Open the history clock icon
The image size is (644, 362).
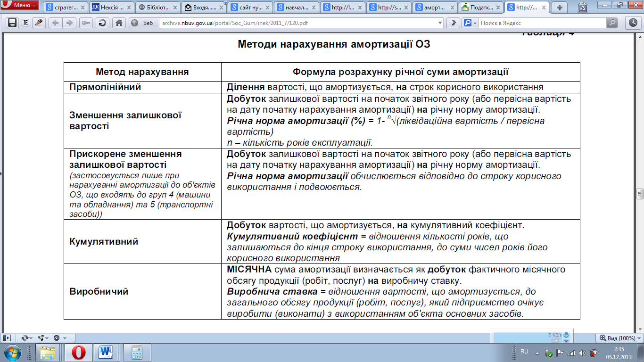(x=632, y=23)
